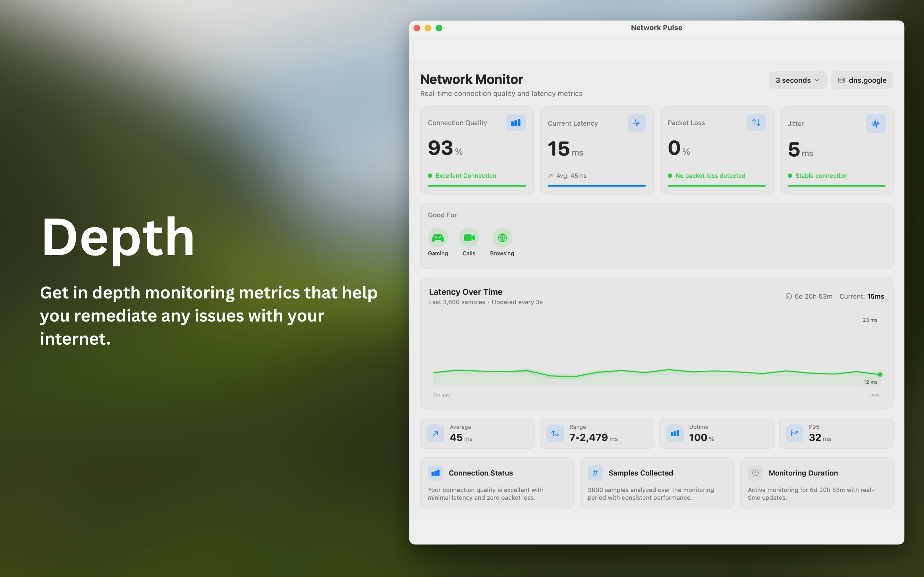The image size is (924, 577).
Task: Click the Connection Quality green progress bar
Action: point(476,186)
